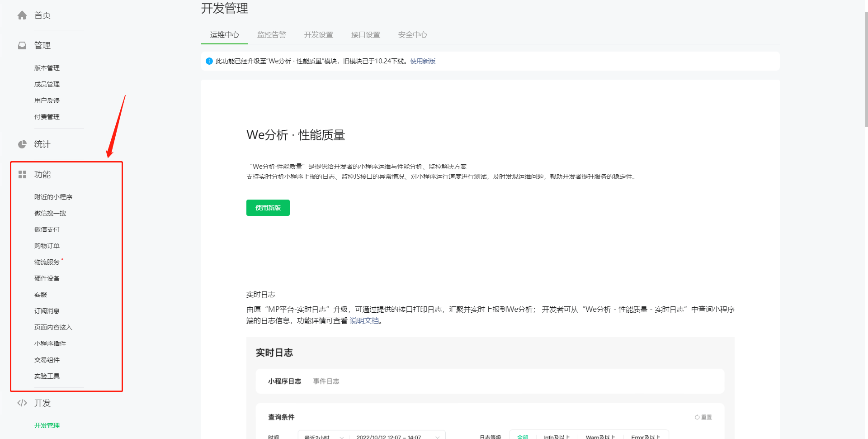Open 页面内容接入 in the sidebar
This screenshot has width=868, height=439.
(x=53, y=327)
